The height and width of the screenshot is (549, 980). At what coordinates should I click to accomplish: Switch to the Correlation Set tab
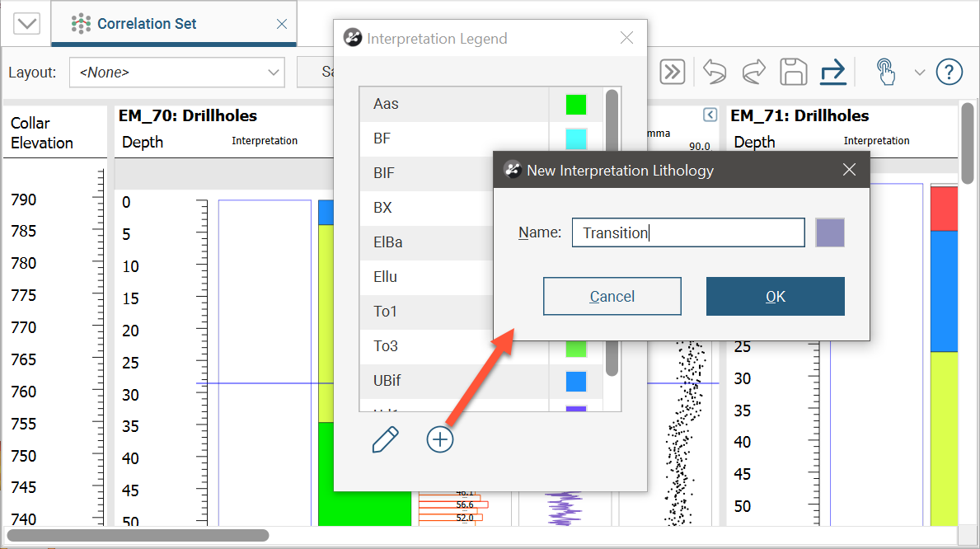tap(147, 24)
